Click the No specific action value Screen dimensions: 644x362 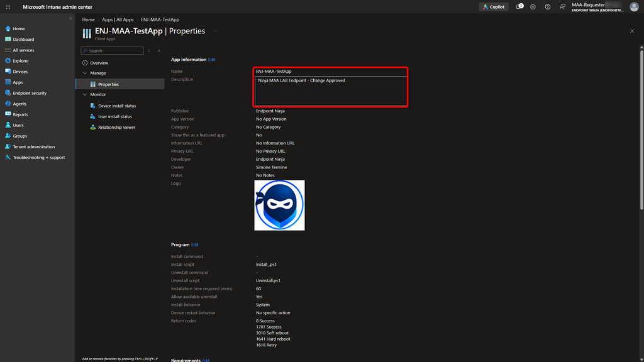(x=273, y=313)
